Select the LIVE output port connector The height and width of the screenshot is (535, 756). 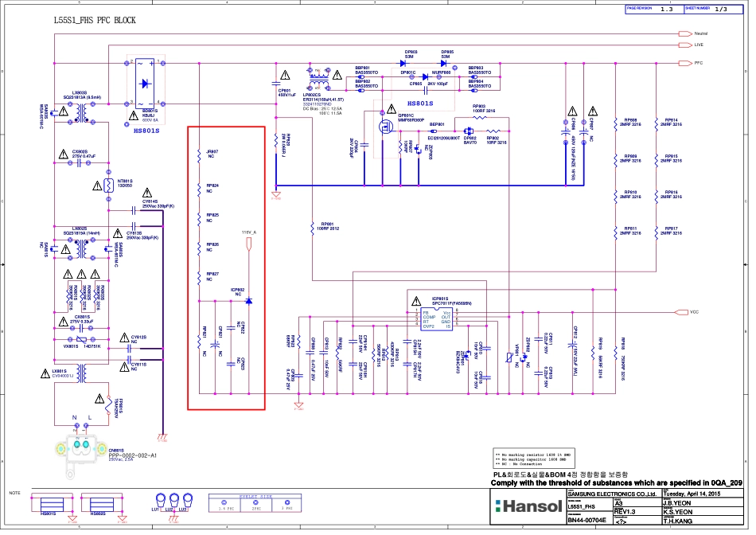pos(684,45)
